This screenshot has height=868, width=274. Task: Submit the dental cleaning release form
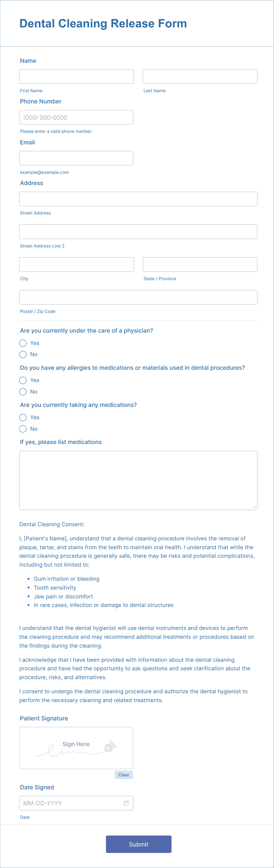click(138, 844)
